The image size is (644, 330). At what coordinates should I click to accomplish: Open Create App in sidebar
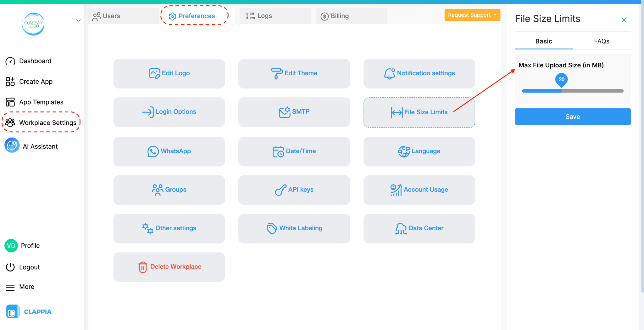[x=36, y=82]
